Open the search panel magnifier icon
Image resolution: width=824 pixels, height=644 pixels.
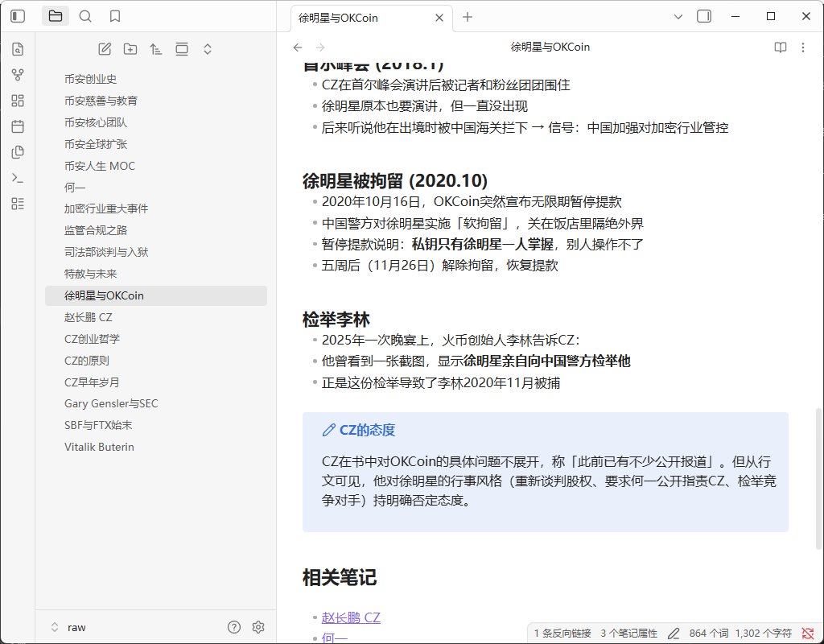(x=85, y=16)
